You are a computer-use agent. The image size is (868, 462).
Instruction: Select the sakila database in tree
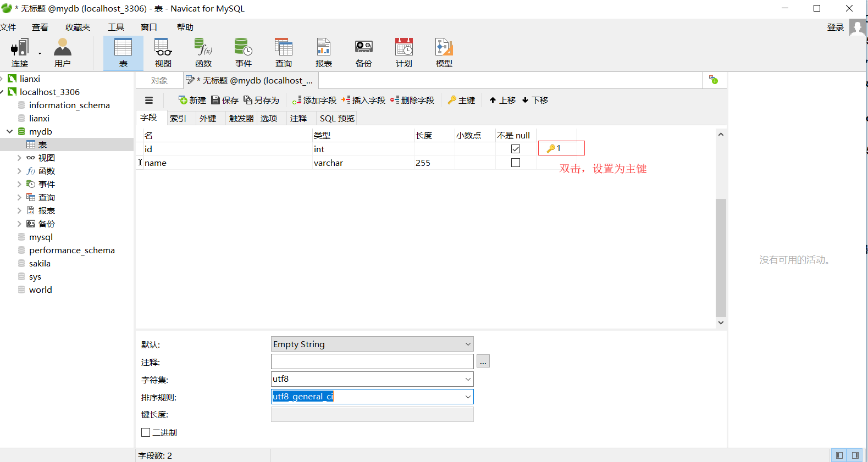tap(40, 263)
